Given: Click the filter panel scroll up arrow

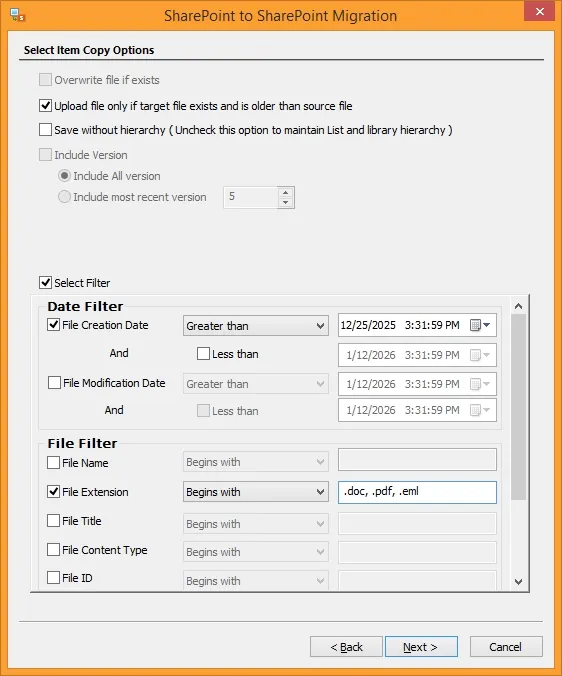Looking at the screenshot, I should pos(518,306).
